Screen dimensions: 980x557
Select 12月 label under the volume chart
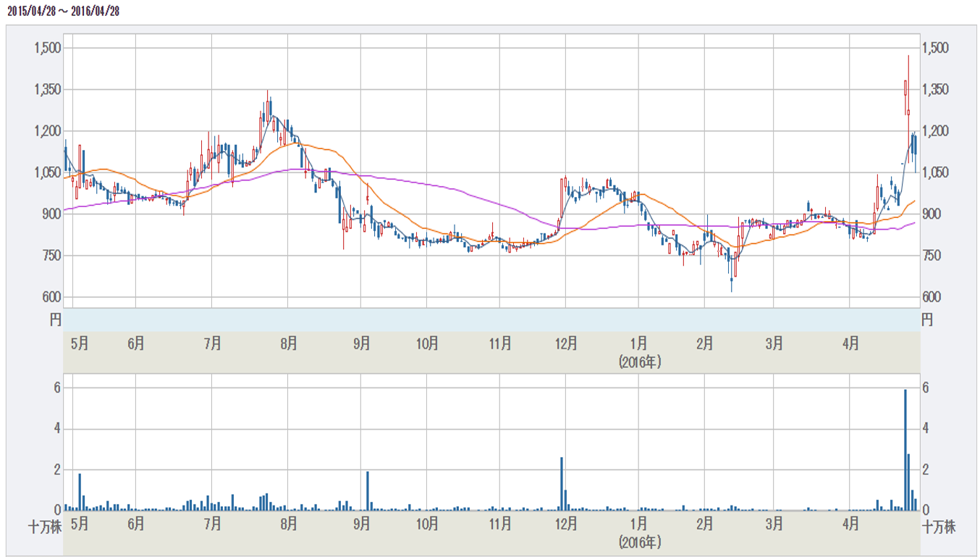566,523
